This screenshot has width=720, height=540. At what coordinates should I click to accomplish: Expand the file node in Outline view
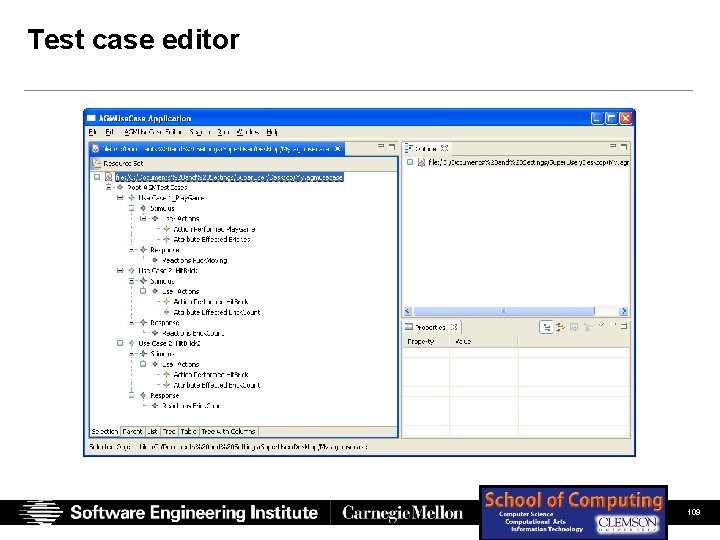point(410,162)
